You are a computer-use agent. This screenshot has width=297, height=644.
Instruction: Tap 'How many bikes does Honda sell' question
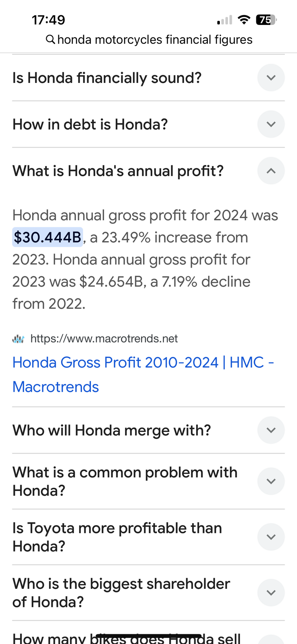127,638
